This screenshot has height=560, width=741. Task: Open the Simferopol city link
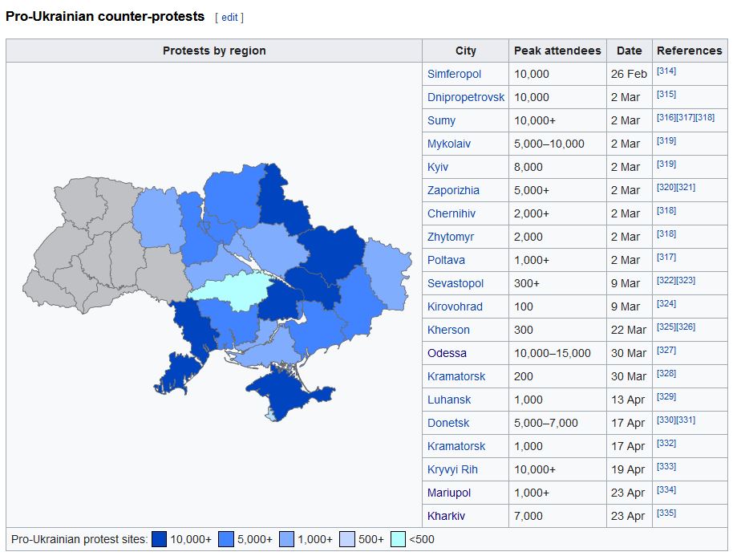(454, 74)
